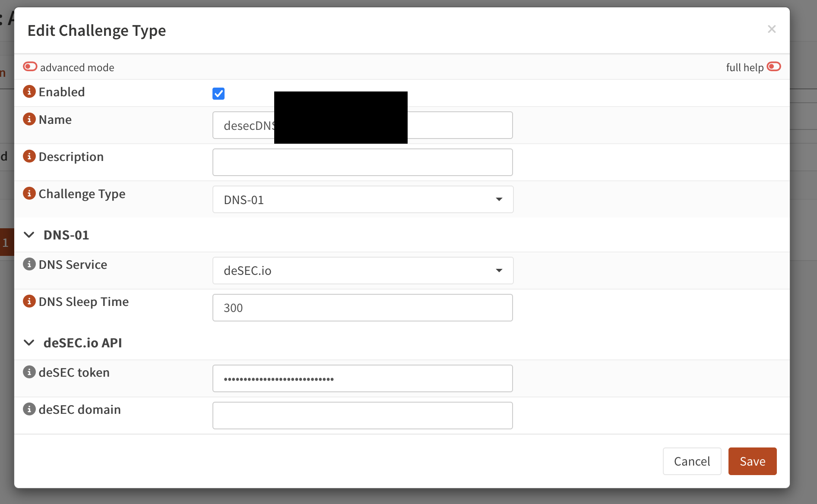
Task: Save the challenge type settings
Action: [752, 461]
